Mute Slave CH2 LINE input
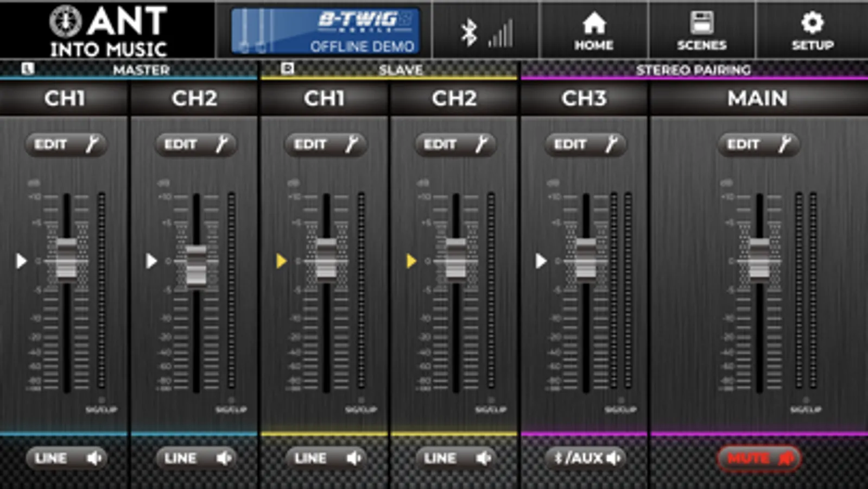 455,458
